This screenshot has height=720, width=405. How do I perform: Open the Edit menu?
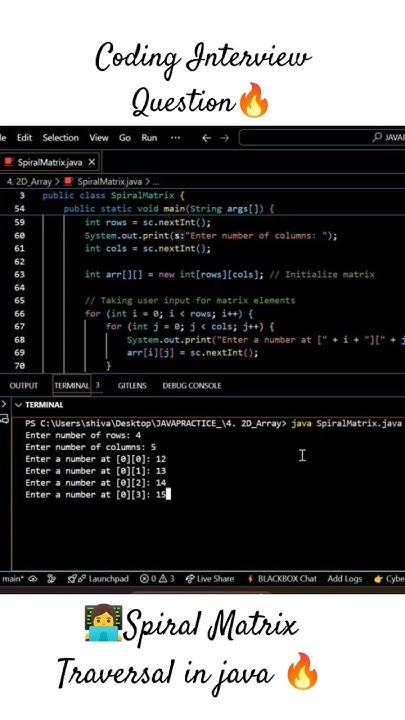(x=24, y=138)
